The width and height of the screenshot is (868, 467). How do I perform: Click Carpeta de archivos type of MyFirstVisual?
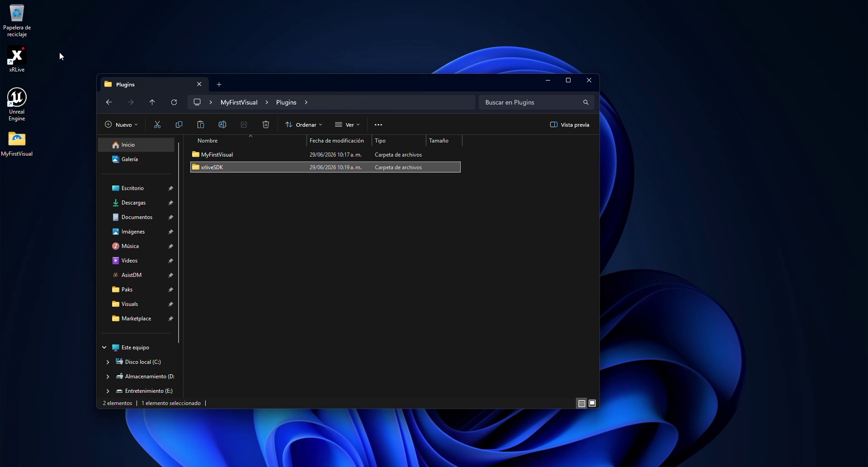pos(398,155)
